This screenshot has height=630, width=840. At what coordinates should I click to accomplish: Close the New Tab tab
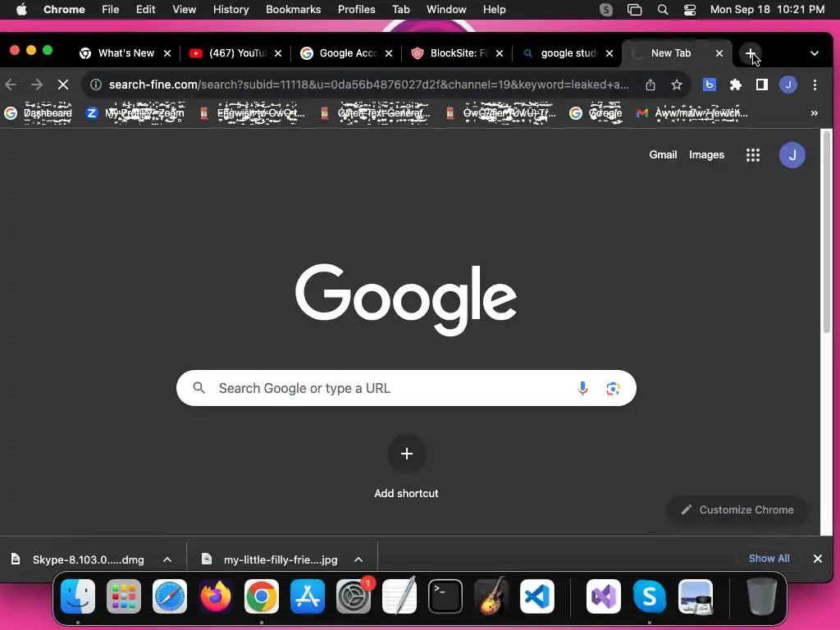[x=719, y=53]
